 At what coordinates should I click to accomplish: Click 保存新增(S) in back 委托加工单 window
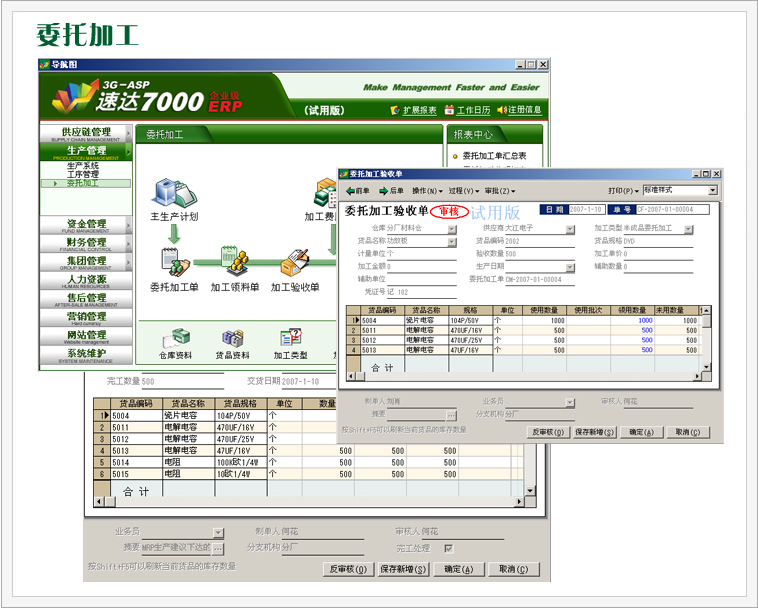[x=403, y=569]
